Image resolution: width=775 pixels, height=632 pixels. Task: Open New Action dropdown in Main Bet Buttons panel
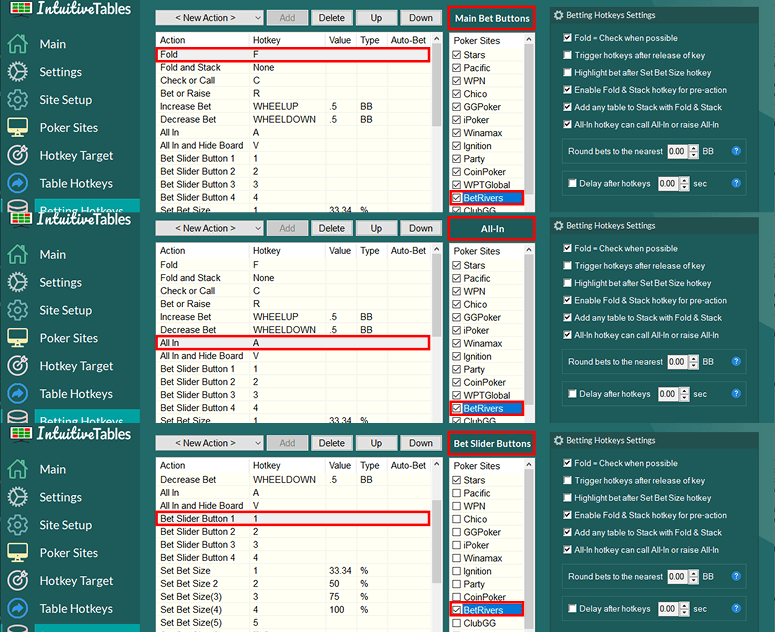click(x=209, y=18)
